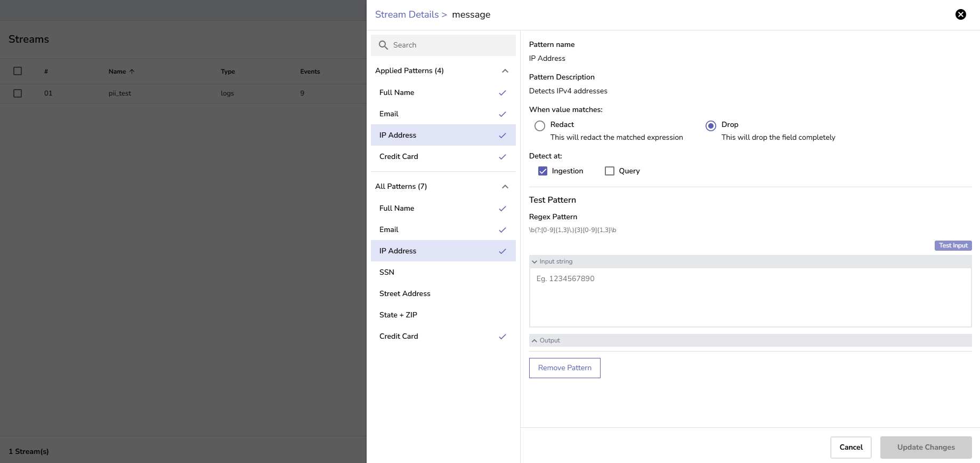Uncheck the Ingestion checkbox
The height and width of the screenshot is (463, 980).
(542, 171)
